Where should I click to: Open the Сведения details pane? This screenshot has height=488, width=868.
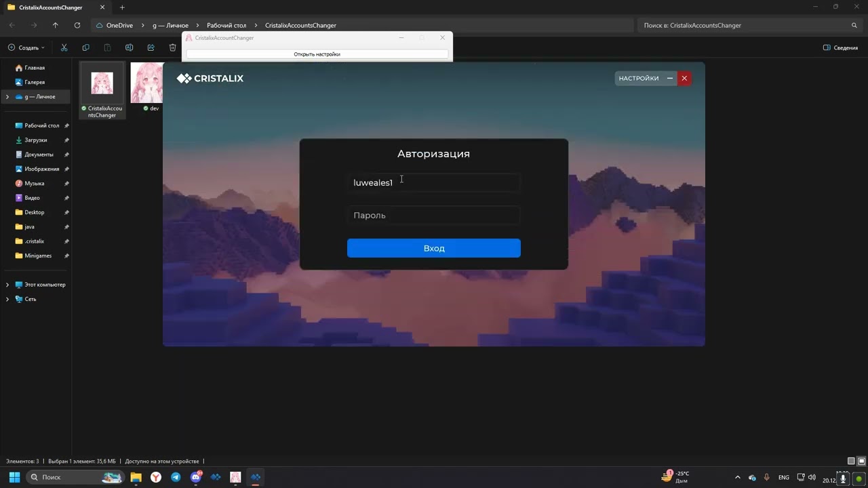(840, 47)
